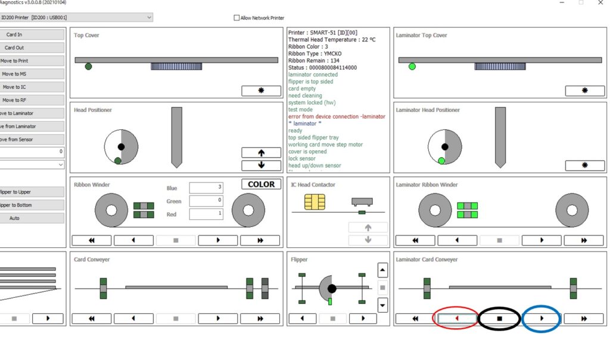The image size is (610, 364).
Task: Click the COLOR button in Ribbon Winder
Action: (261, 184)
